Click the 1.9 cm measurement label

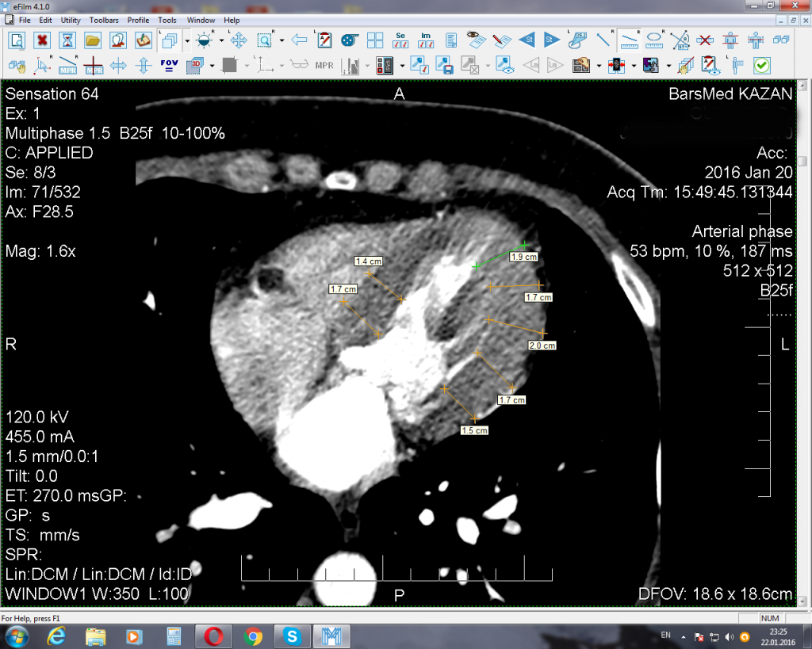click(x=524, y=257)
